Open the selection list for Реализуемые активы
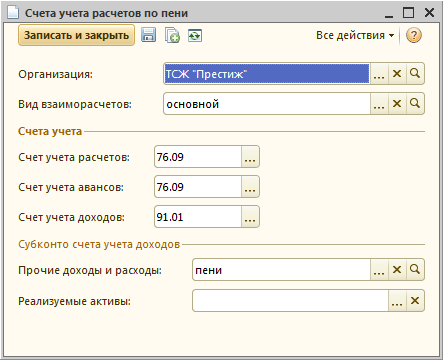The height and width of the screenshot is (360, 443). [x=397, y=301]
